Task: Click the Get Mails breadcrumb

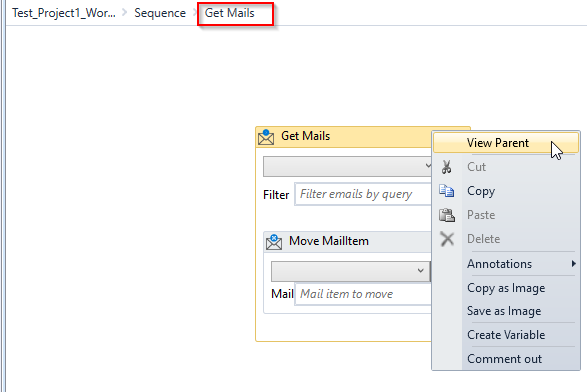Action: click(x=229, y=13)
